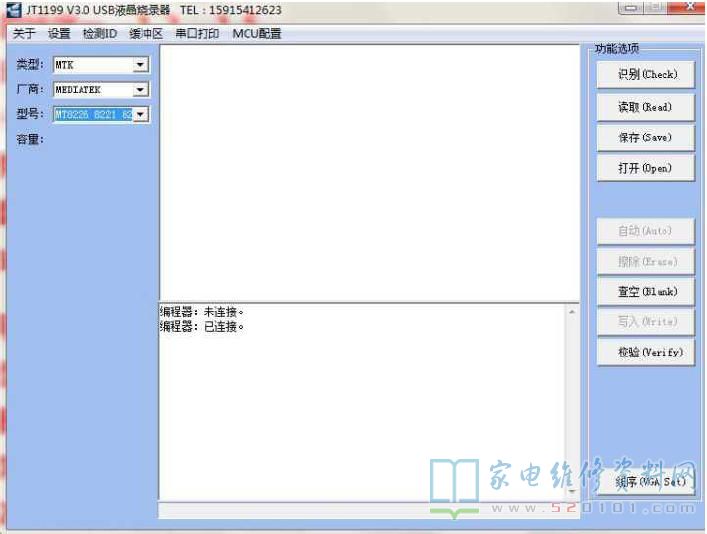
Task: Expand the 型号 chip model dropdown
Action: point(140,115)
